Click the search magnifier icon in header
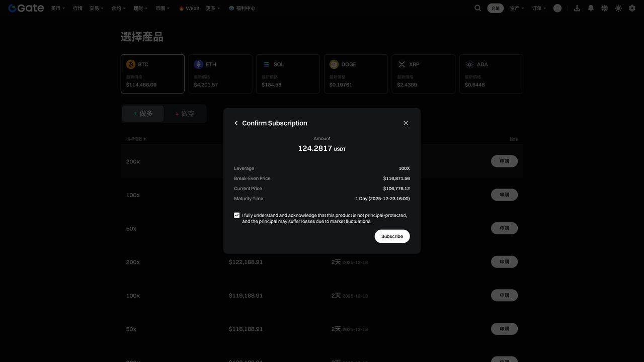Screen dimensions: 644x362 [x=477, y=8]
